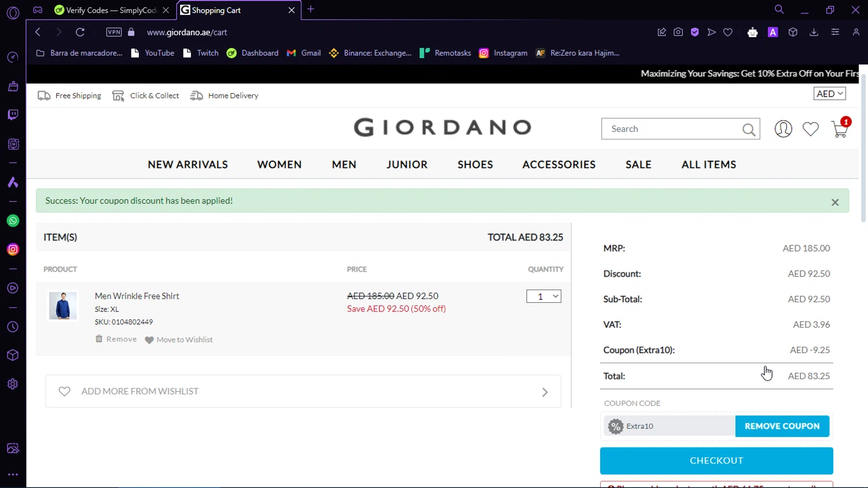Click the search magnifier icon in site search
This screenshot has width=868, height=488.
[749, 130]
